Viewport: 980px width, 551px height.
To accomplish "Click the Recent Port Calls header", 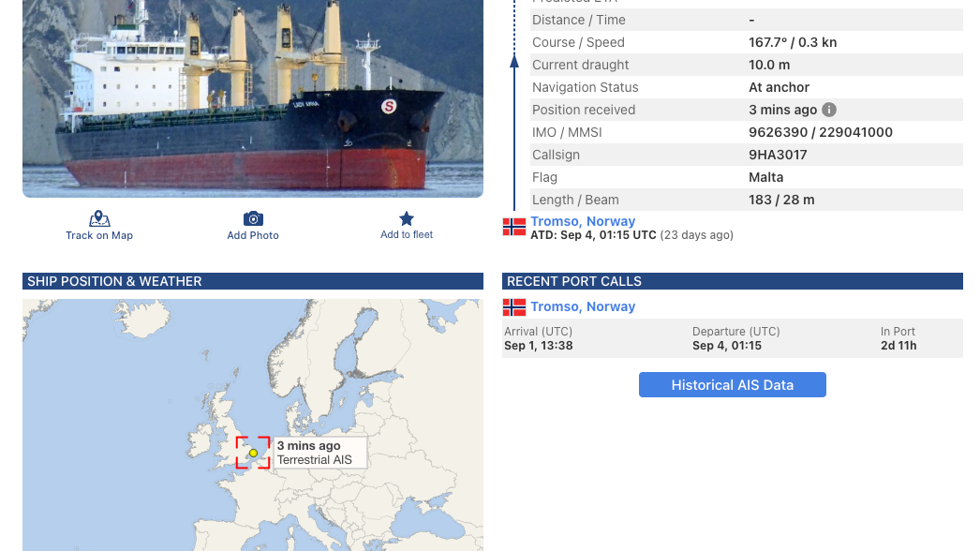I will [574, 281].
